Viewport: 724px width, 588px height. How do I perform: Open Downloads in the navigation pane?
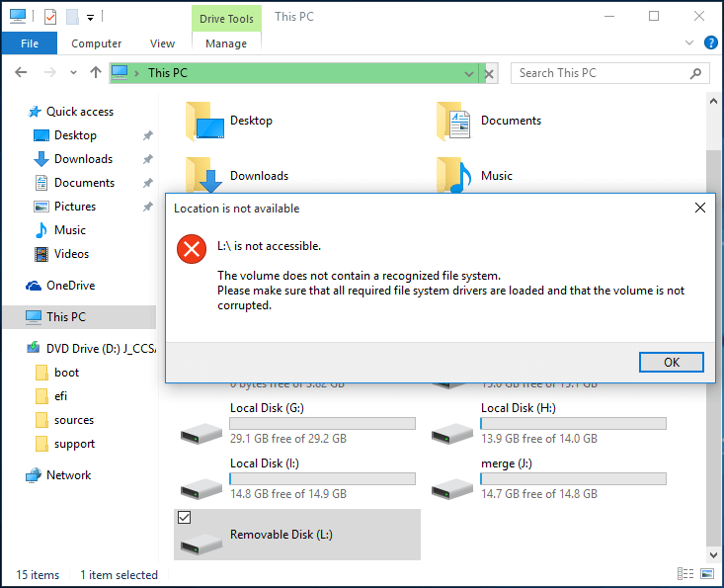[x=83, y=159]
